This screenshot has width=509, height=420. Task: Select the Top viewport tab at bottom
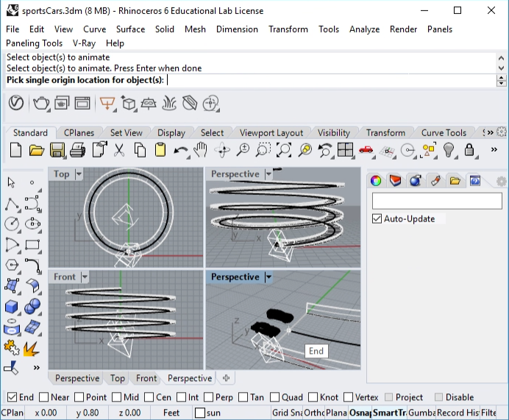click(x=117, y=378)
